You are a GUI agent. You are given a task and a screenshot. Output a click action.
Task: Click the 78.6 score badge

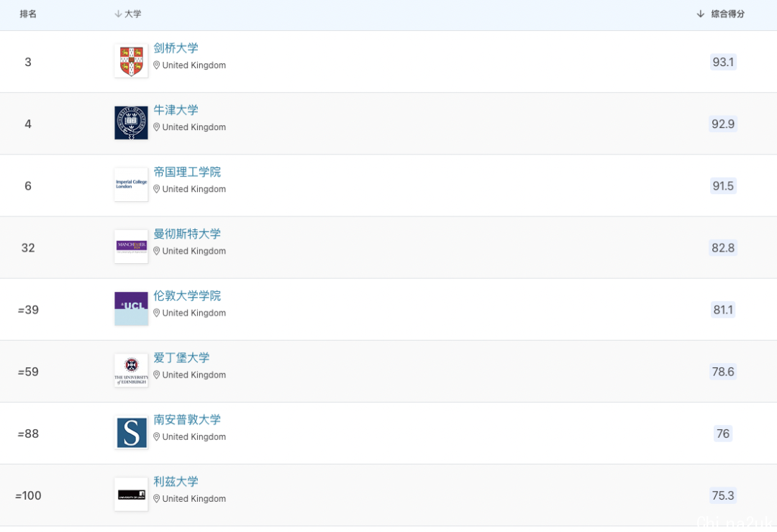723,372
